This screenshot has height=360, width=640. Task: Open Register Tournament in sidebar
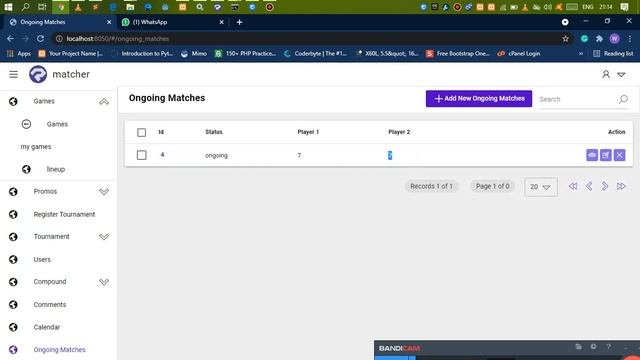coord(64,214)
